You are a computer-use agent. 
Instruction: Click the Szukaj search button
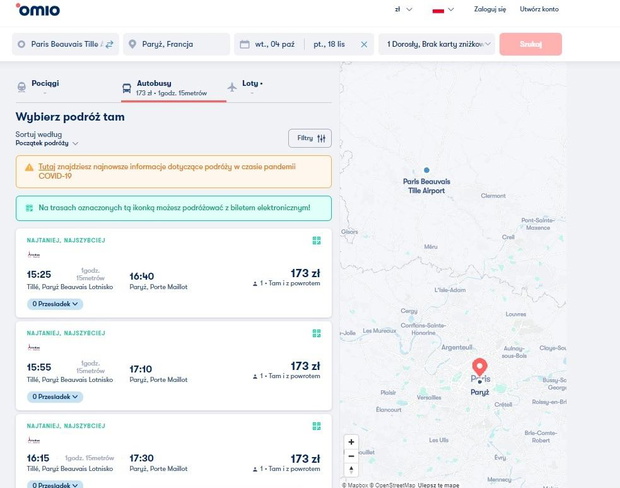pyautogui.click(x=531, y=44)
